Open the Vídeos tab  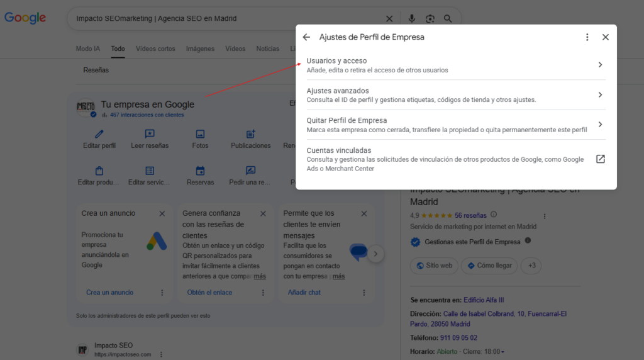235,48
